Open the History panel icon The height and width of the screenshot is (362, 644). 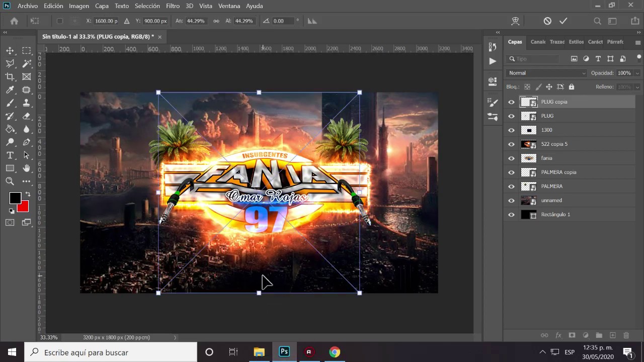point(493,47)
